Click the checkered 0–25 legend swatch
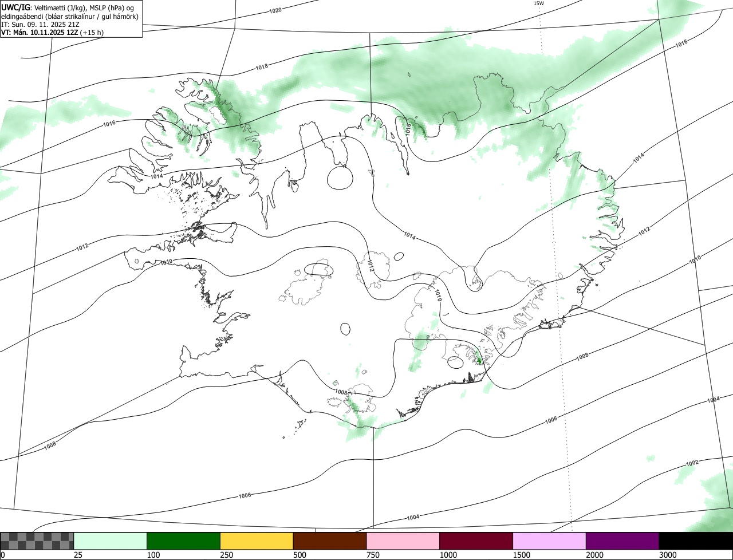The width and height of the screenshot is (733, 560). click(x=37, y=541)
